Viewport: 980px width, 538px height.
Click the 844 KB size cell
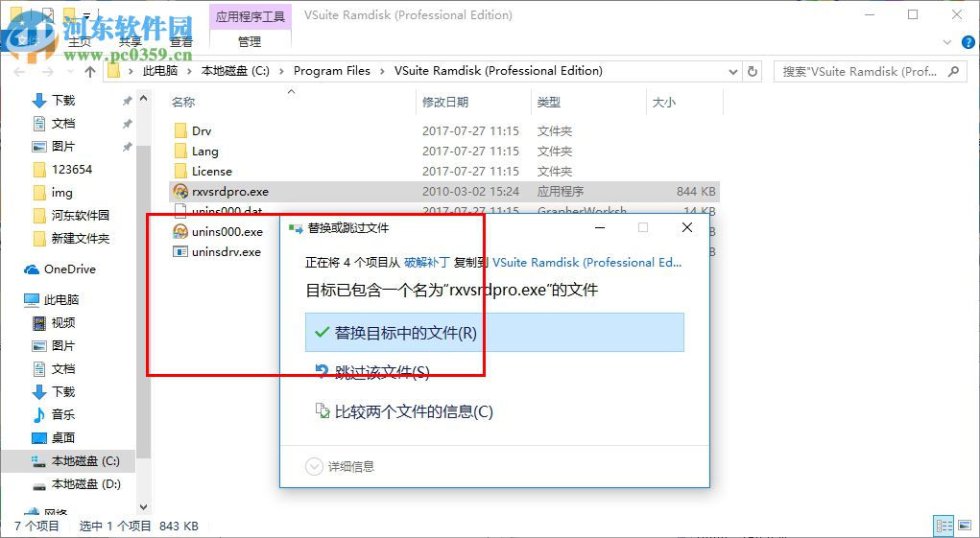[x=696, y=191]
